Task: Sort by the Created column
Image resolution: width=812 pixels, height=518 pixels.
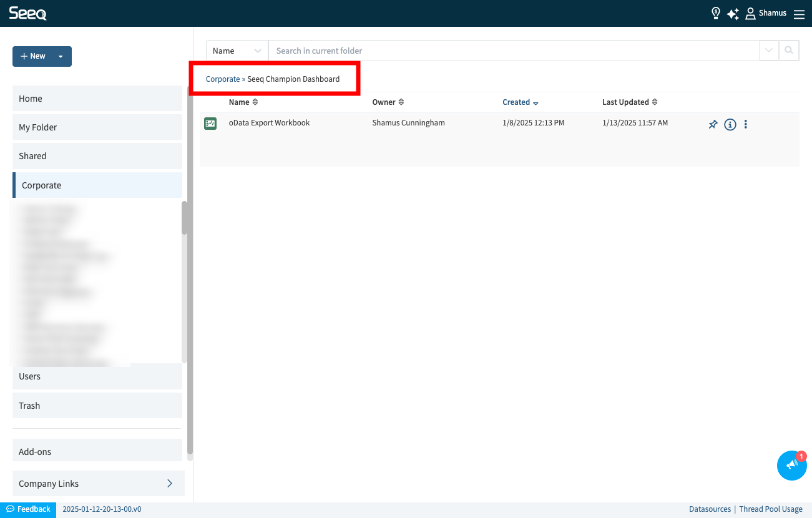Action: tap(521, 102)
